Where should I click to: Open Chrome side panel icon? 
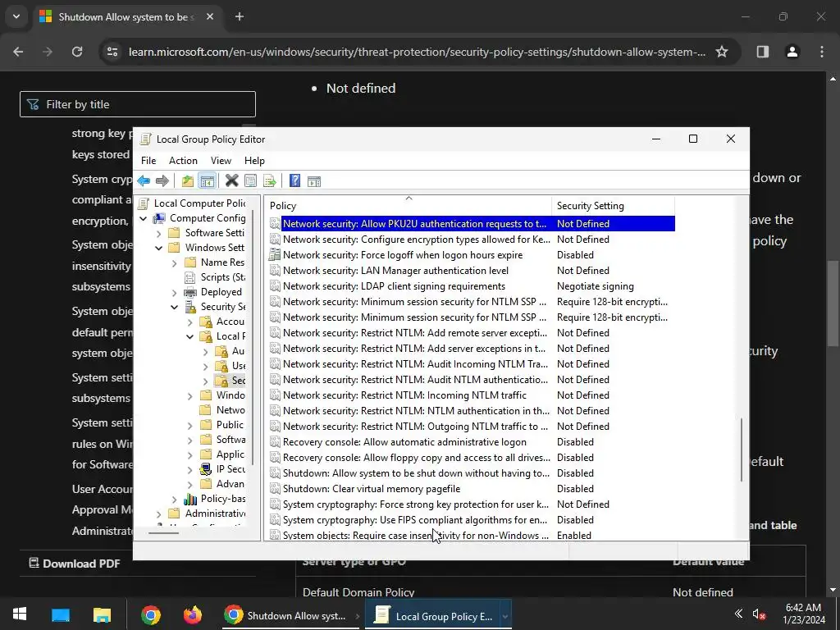(763, 52)
